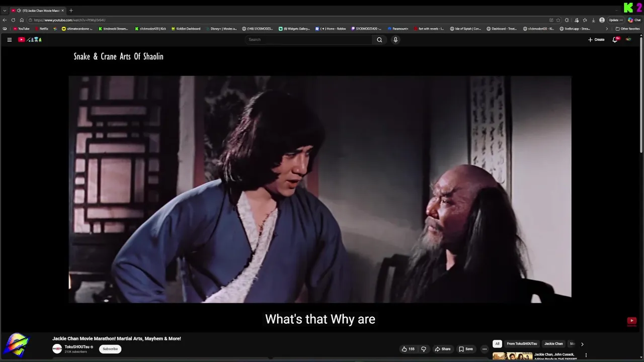644x362 pixels.
Task: Open the Isle of Siptah bookmark
Action: coord(465,29)
